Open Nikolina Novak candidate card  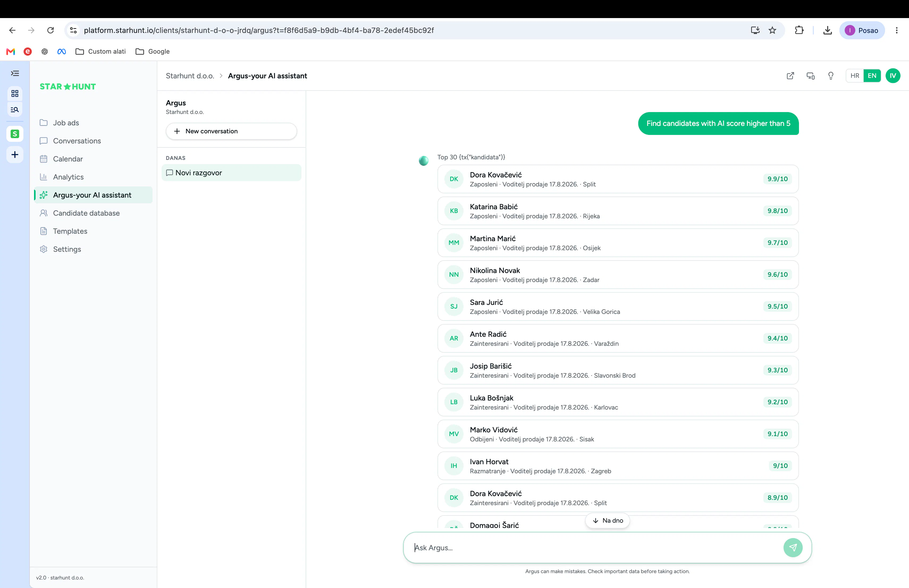coord(618,275)
